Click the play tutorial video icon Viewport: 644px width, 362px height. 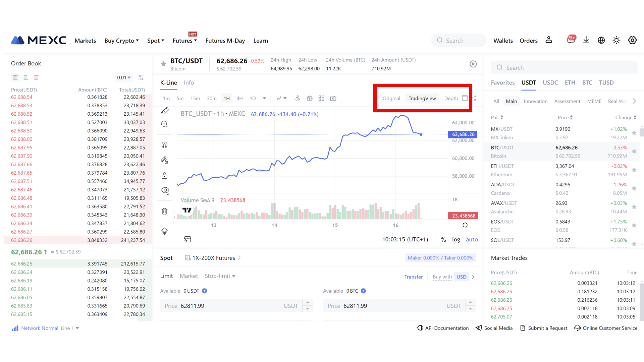tap(473, 64)
